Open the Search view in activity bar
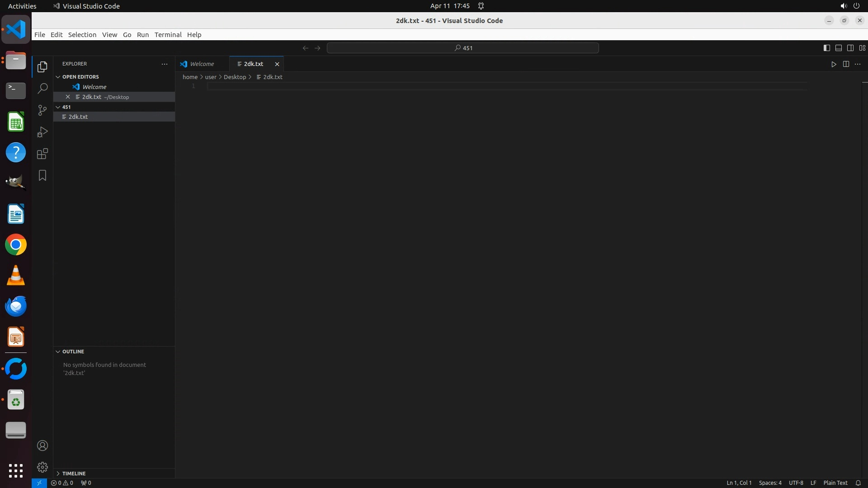The height and width of the screenshot is (488, 868). (42, 89)
